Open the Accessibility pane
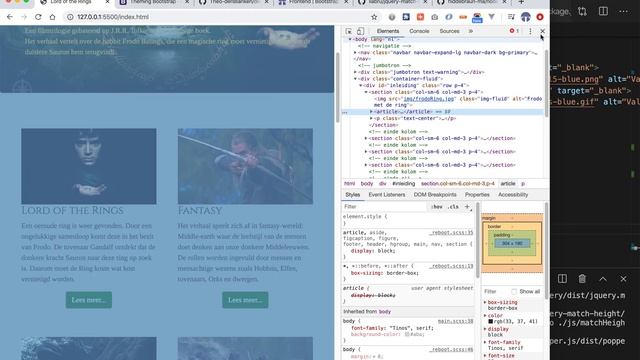The image size is (640, 360). pos(513,195)
